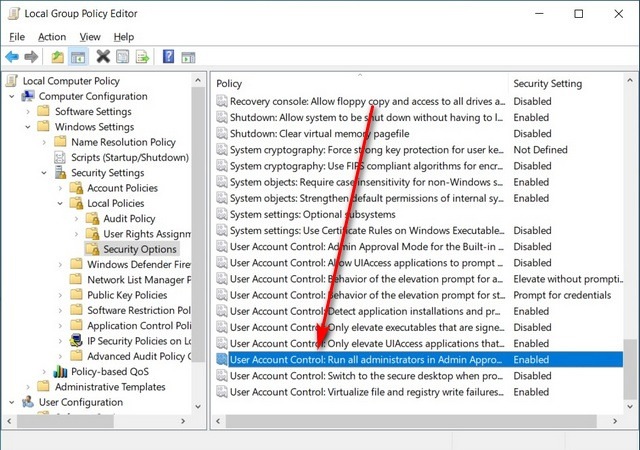This screenshot has height=450, width=640.
Task: Click the policy list vertical scrollbar thumb
Action: [629, 369]
